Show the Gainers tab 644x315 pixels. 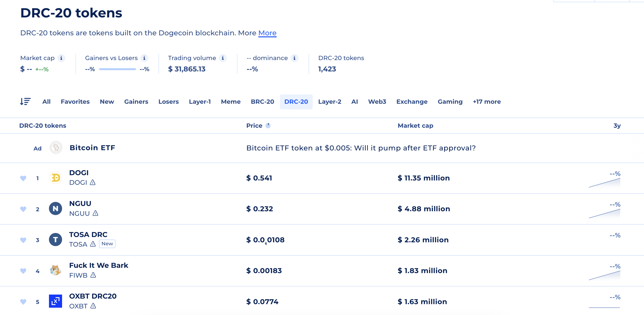pos(136,102)
